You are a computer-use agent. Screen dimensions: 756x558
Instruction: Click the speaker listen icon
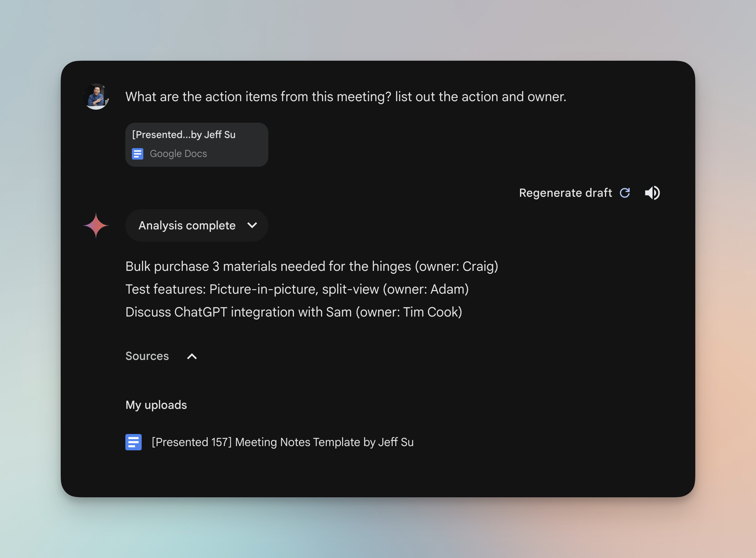pos(652,193)
